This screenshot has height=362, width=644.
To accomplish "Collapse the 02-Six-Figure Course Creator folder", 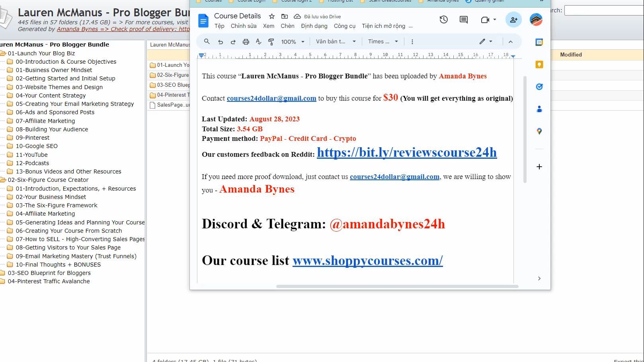I will click(3, 180).
